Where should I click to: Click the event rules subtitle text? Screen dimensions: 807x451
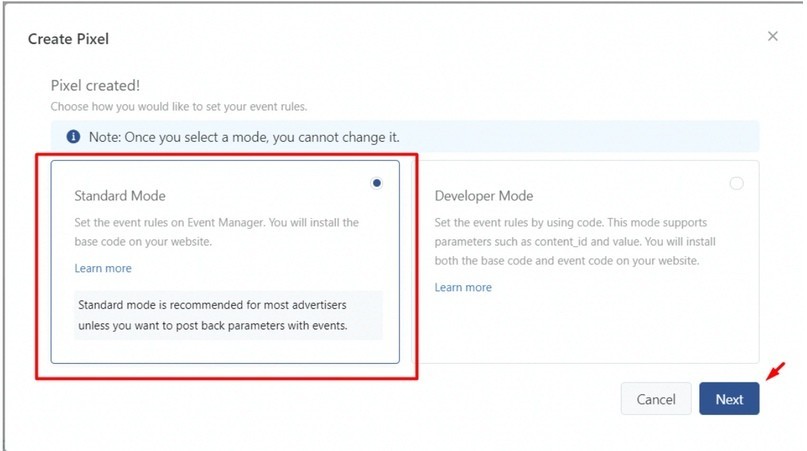(179, 107)
